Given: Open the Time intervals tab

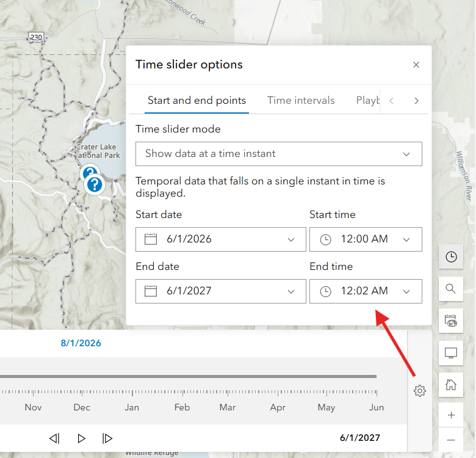Looking at the screenshot, I should click(x=300, y=101).
